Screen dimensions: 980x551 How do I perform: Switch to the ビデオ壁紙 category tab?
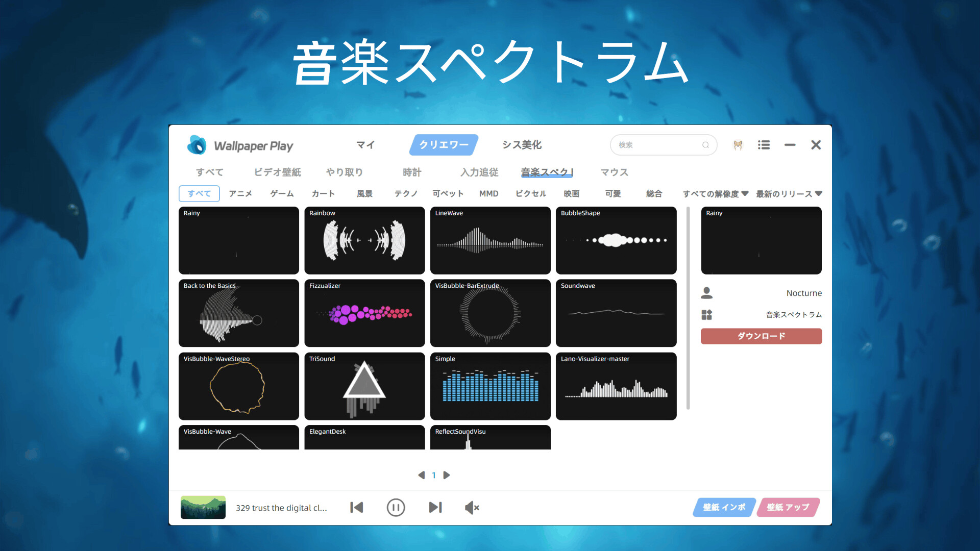(277, 172)
